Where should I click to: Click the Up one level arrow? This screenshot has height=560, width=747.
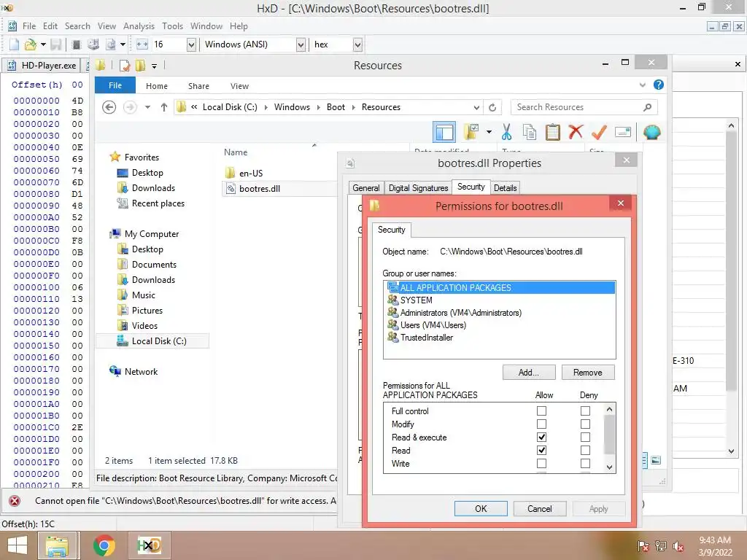[x=164, y=107]
